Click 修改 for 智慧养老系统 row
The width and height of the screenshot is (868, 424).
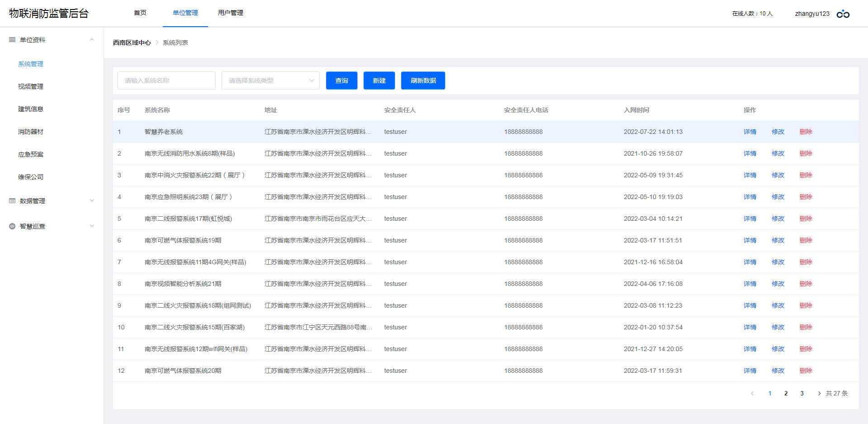[x=778, y=132]
